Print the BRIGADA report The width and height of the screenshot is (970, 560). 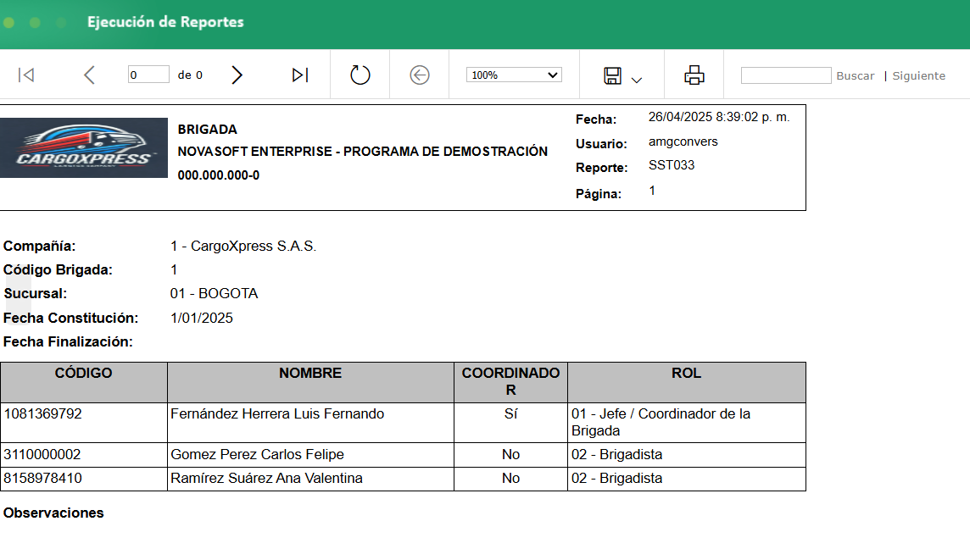694,75
